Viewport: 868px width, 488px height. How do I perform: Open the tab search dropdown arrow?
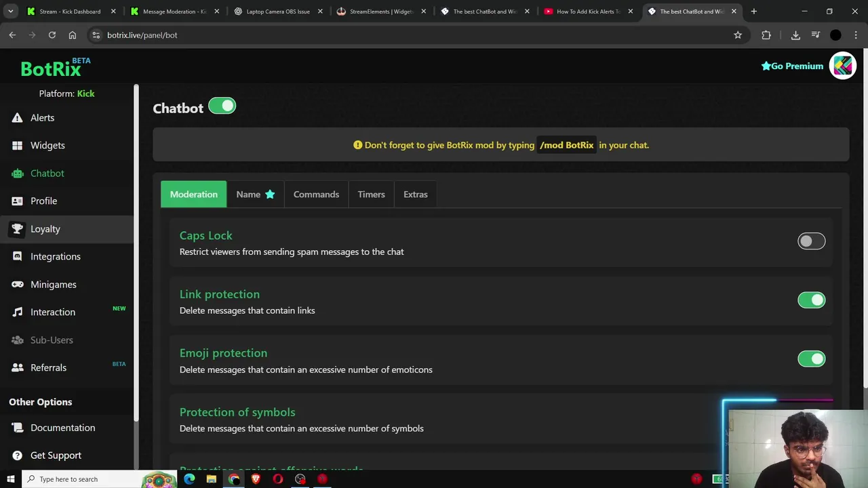click(x=10, y=12)
